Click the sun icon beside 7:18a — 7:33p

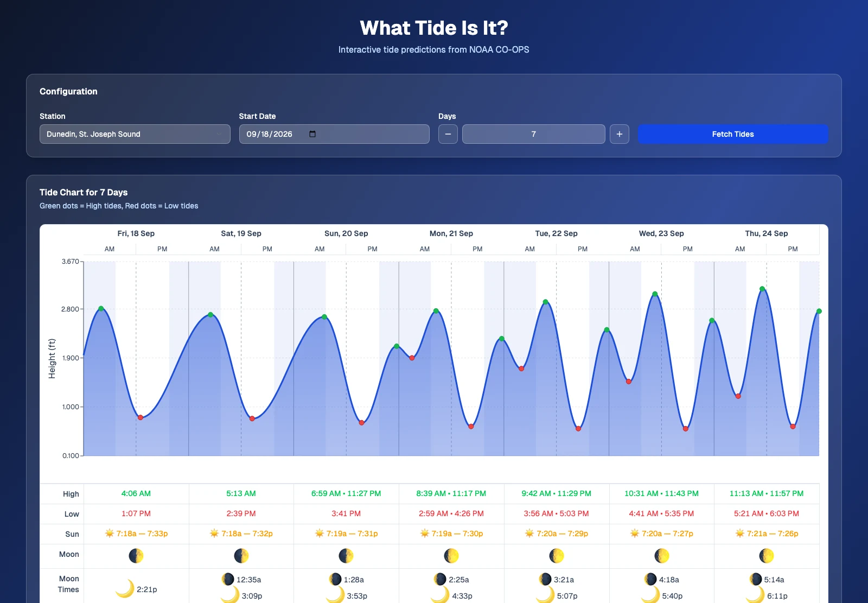tap(110, 534)
